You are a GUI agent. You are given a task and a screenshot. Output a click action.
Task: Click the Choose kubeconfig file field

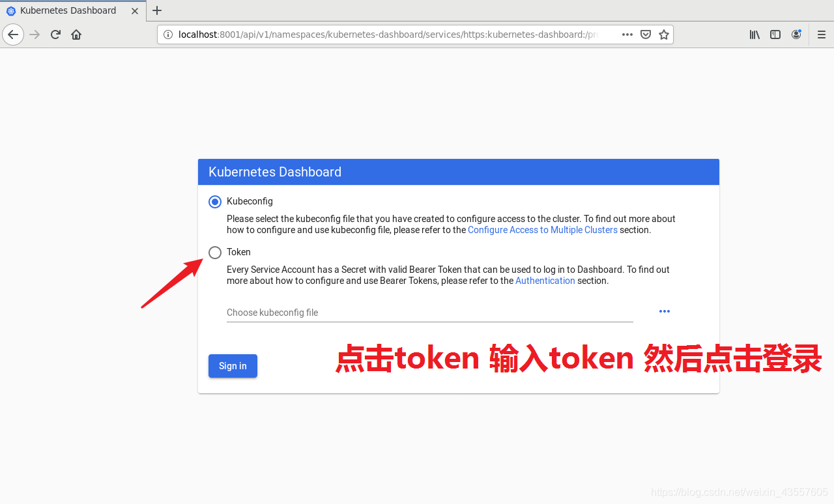pos(430,313)
